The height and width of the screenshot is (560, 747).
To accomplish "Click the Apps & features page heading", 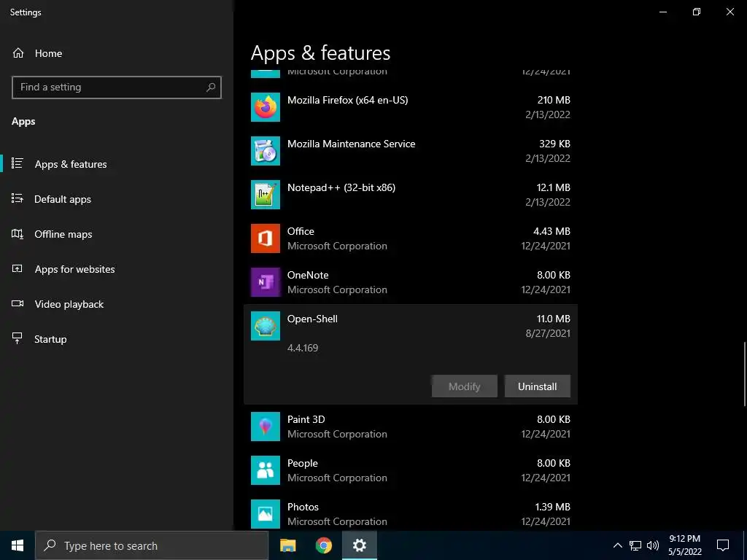I will 321,52.
